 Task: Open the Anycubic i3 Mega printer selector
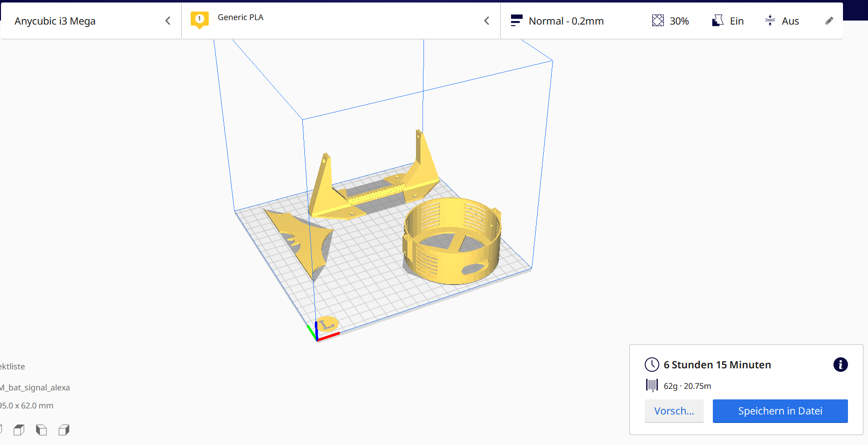pos(91,21)
